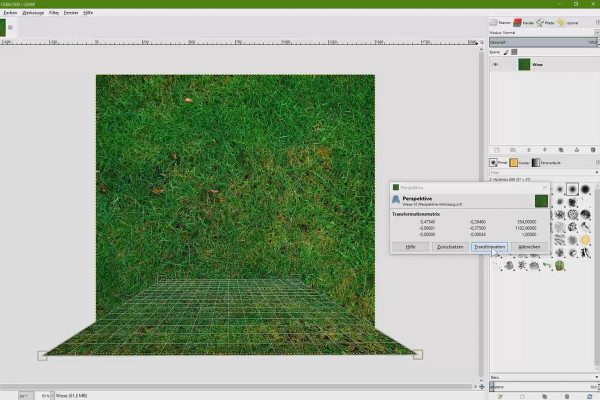Click the horizontal canvas scrollbar
This screenshot has height=400, width=600.
click(236, 387)
